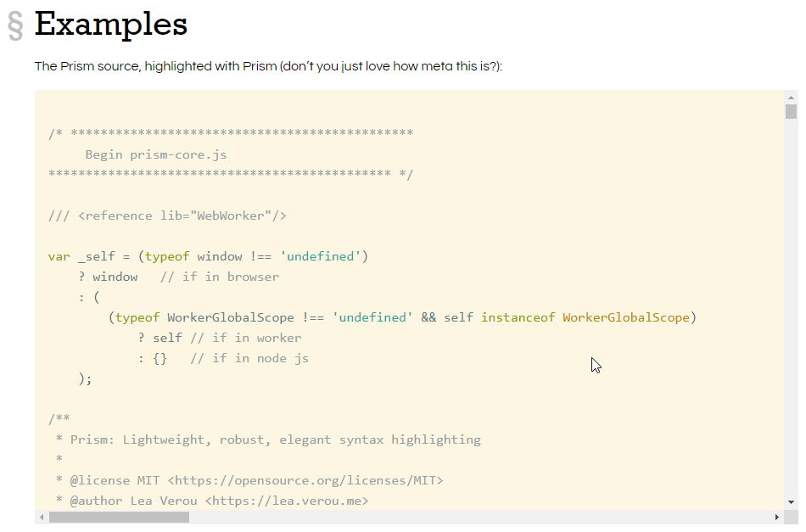Screen dimensions: 806x532
Task: Click the horizontal scrollbar's right arrow
Action: [776, 517]
